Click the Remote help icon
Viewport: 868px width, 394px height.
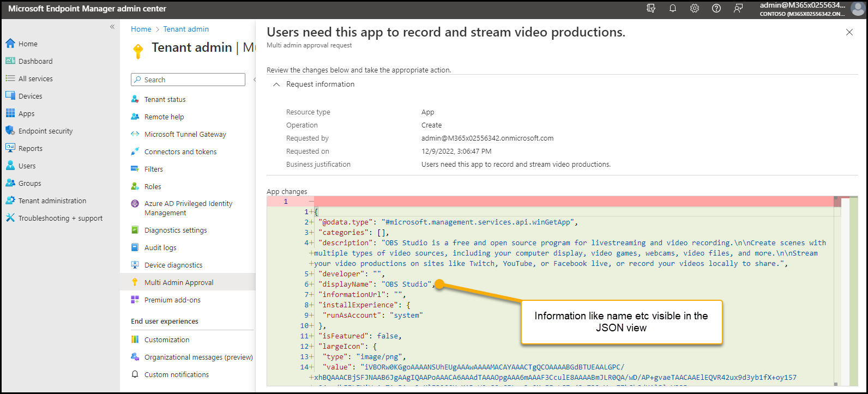click(135, 117)
